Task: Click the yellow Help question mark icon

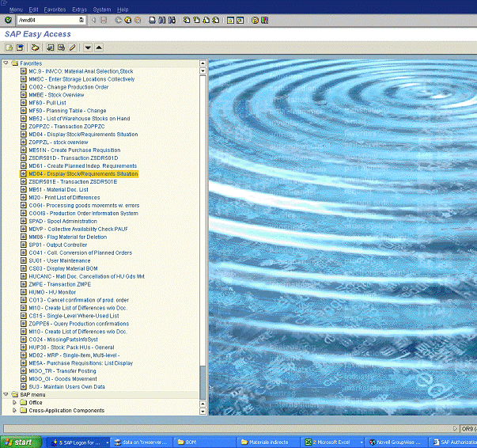Action: pyautogui.click(x=255, y=20)
